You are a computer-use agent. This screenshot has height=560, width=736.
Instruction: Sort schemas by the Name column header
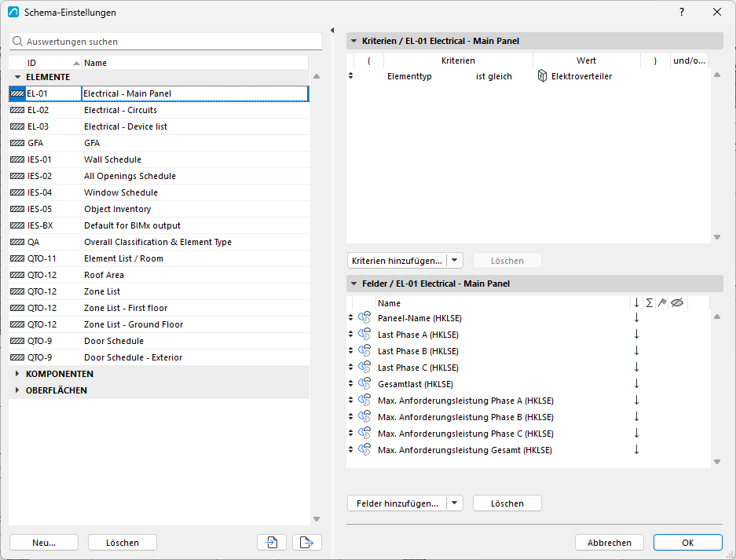tap(195, 63)
